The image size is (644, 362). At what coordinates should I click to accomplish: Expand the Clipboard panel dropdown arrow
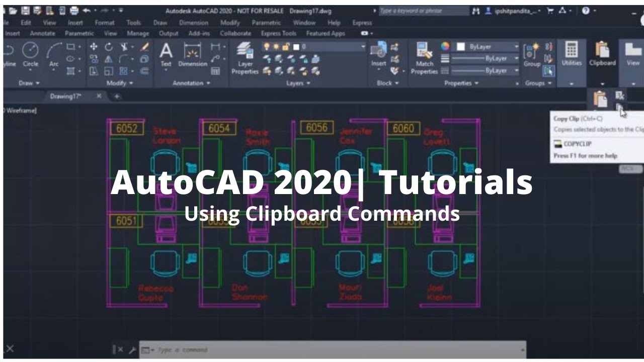[x=602, y=84]
